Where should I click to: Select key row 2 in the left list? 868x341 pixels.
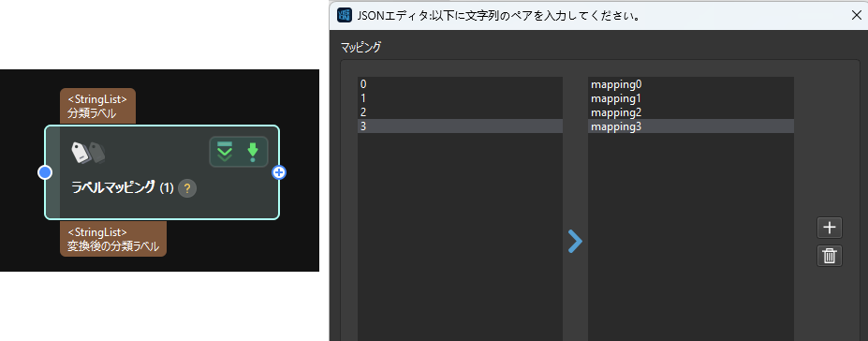tap(460, 112)
